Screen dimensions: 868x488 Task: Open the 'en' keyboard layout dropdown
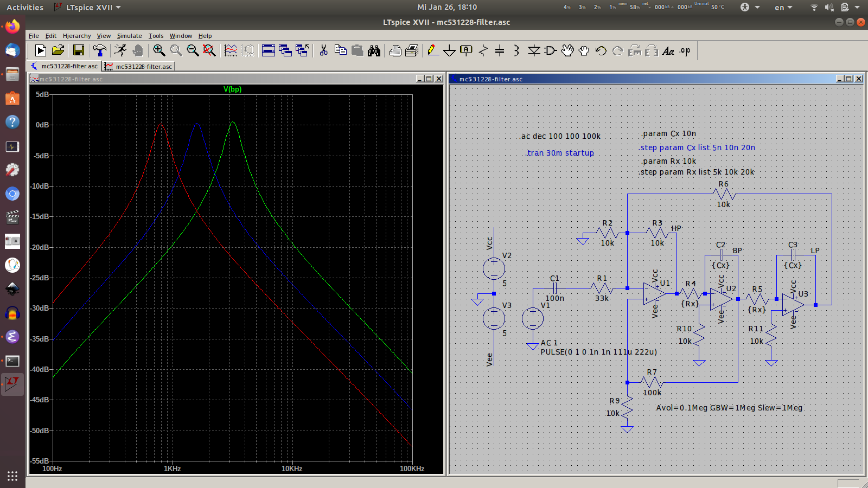tap(783, 8)
